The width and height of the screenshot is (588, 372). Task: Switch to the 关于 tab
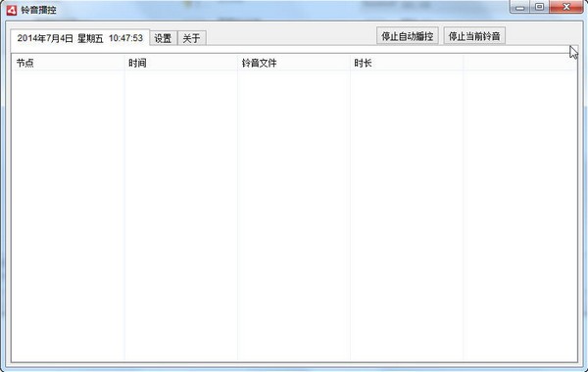pos(192,38)
